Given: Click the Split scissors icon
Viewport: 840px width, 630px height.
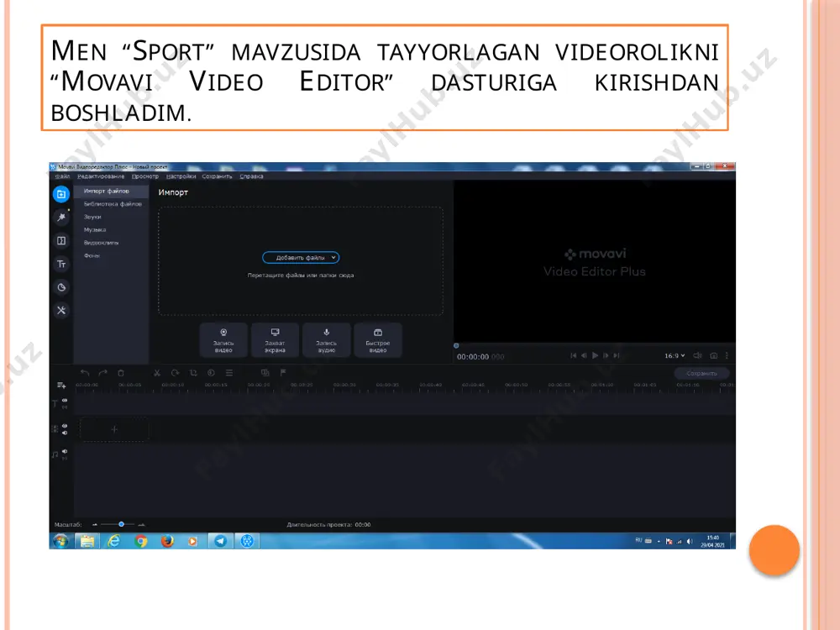Looking at the screenshot, I should [157, 372].
